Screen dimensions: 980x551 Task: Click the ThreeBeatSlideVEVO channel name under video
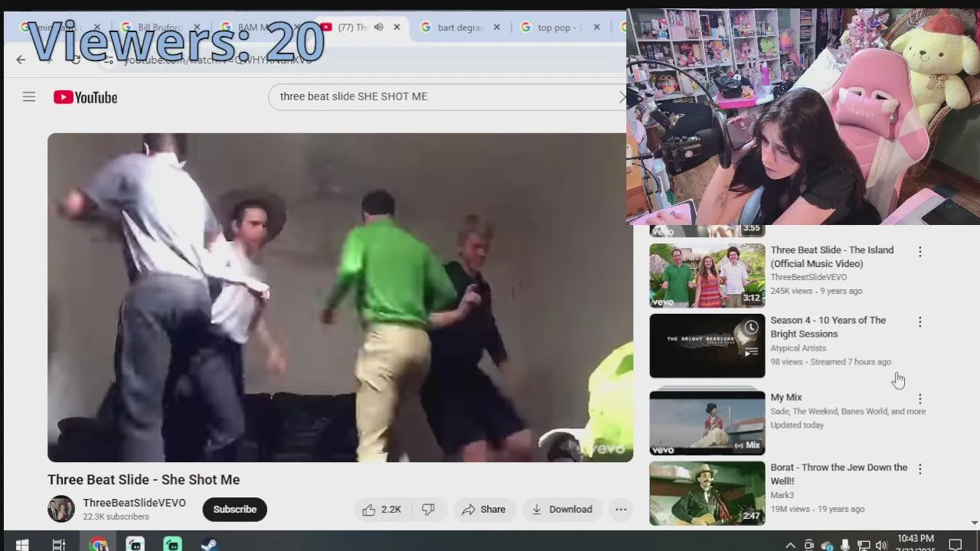[x=134, y=503]
